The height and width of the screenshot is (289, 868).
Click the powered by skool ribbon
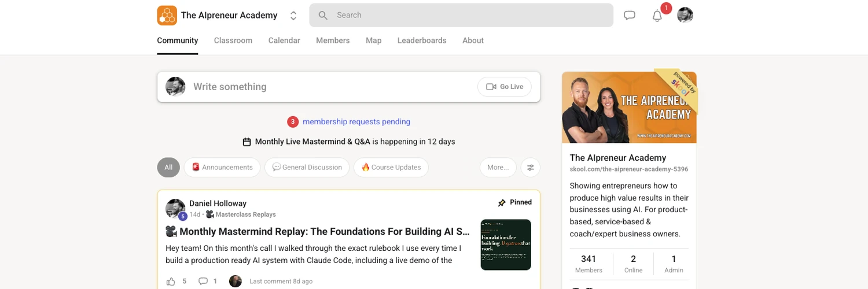[680, 88]
